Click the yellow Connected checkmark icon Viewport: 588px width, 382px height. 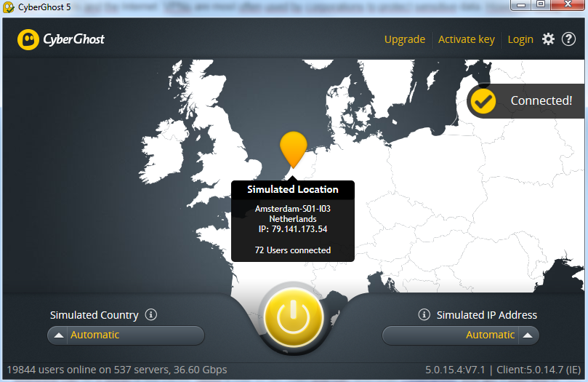point(483,101)
